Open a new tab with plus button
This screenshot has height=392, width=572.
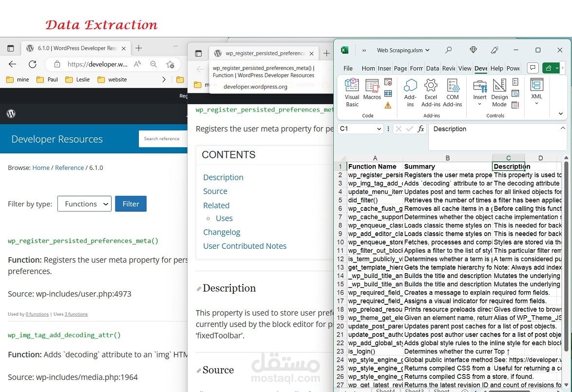coord(139,48)
